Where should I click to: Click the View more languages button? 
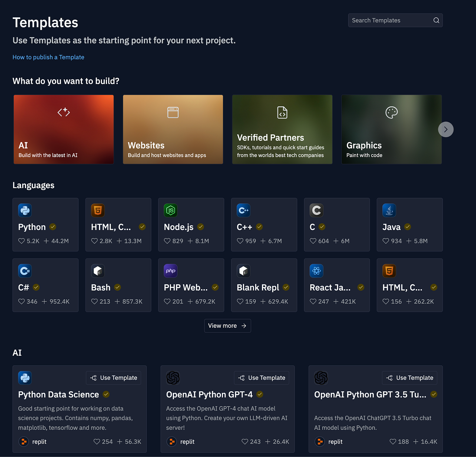pyautogui.click(x=228, y=326)
